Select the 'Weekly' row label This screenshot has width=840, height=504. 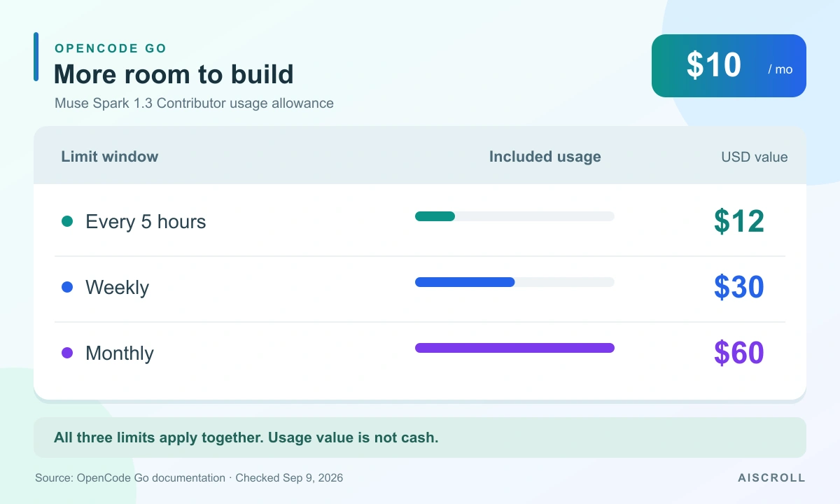[x=117, y=288]
